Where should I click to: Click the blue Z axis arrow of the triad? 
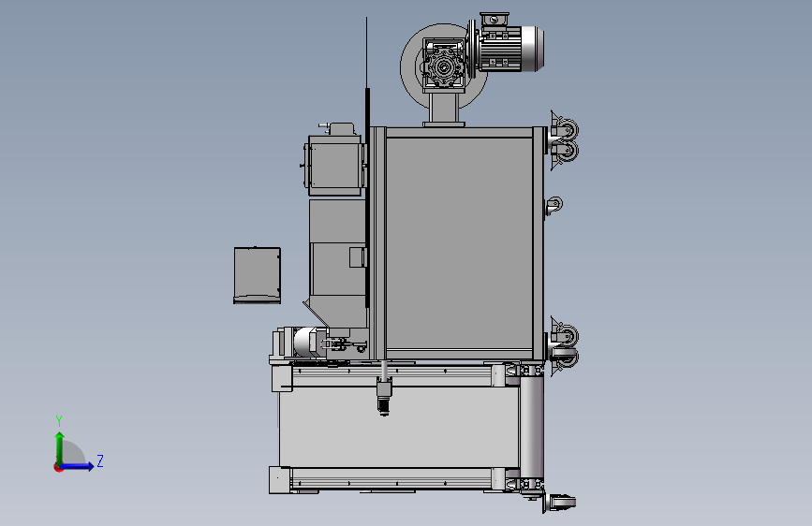(x=78, y=466)
